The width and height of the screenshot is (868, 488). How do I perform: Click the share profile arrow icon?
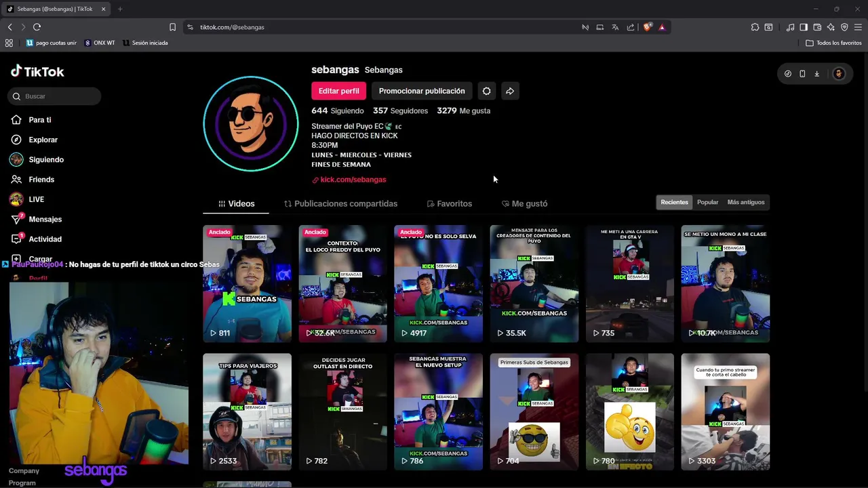click(x=510, y=91)
